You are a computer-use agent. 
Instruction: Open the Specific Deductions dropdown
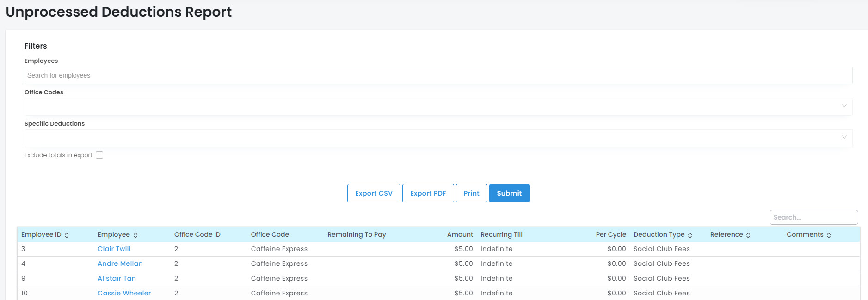coord(438,138)
